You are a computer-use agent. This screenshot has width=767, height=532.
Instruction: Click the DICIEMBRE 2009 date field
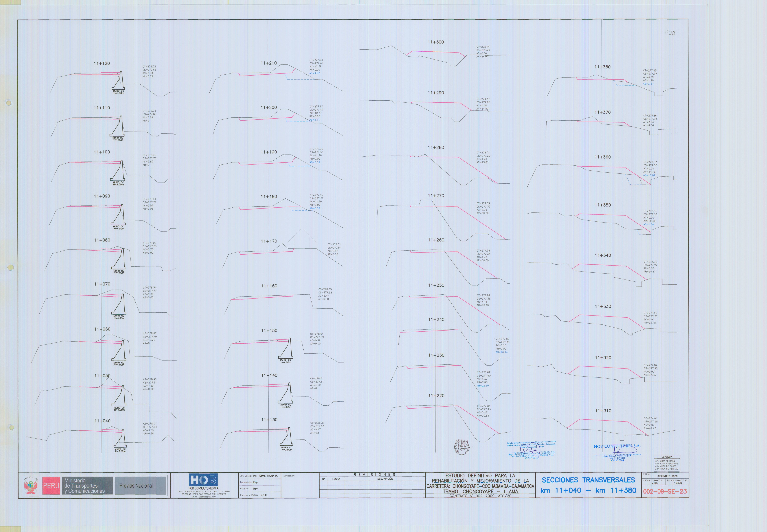point(667,476)
